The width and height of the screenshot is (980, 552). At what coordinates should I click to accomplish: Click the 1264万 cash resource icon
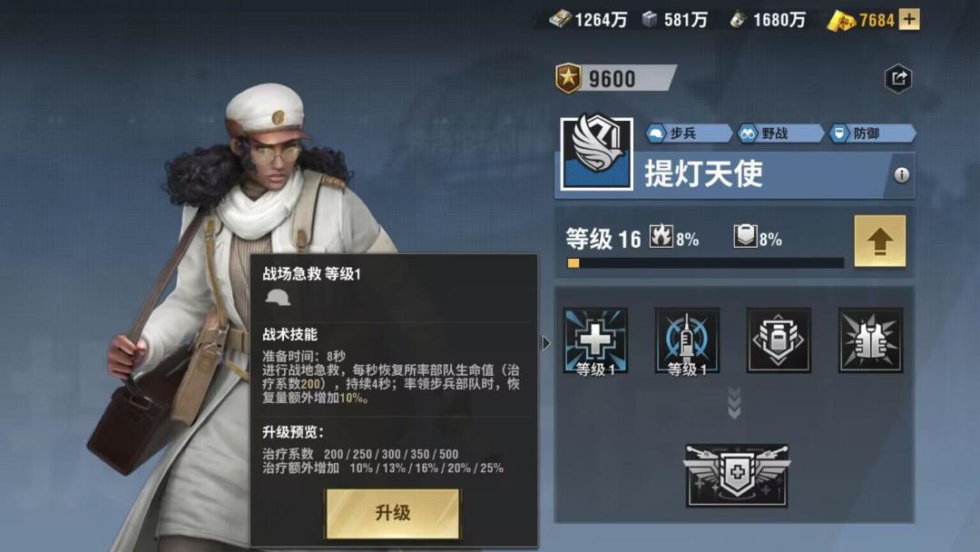[560, 19]
